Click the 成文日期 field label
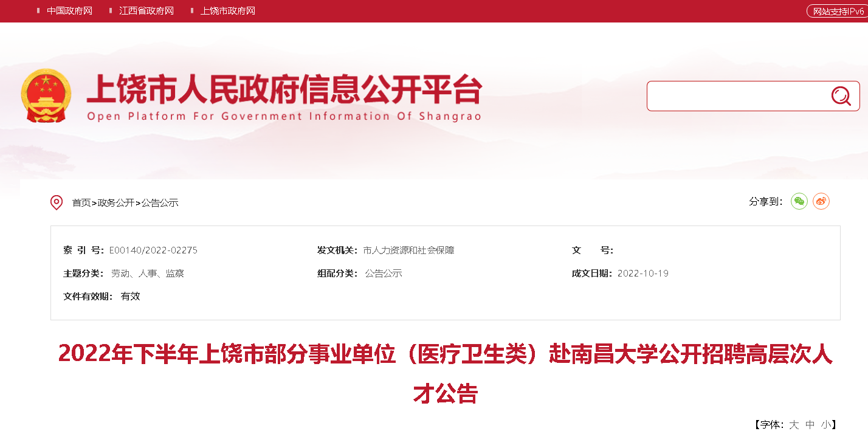The height and width of the screenshot is (434, 868). pos(593,273)
